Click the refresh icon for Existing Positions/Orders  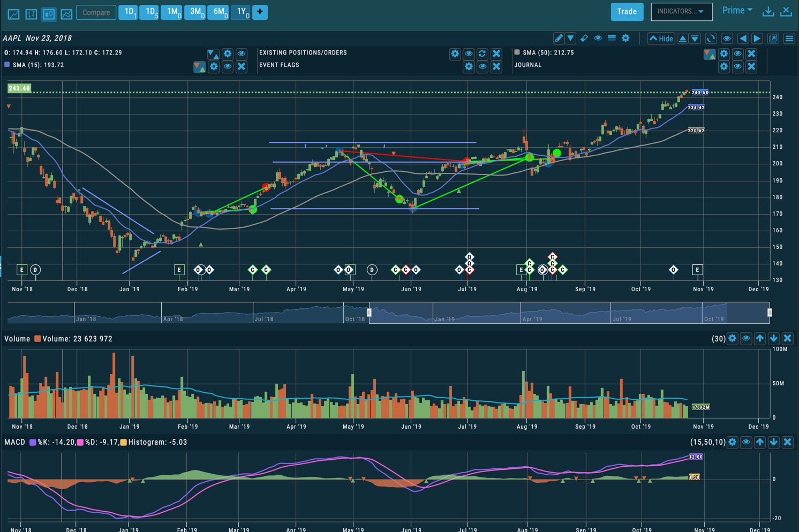click(x=483, y=54)
